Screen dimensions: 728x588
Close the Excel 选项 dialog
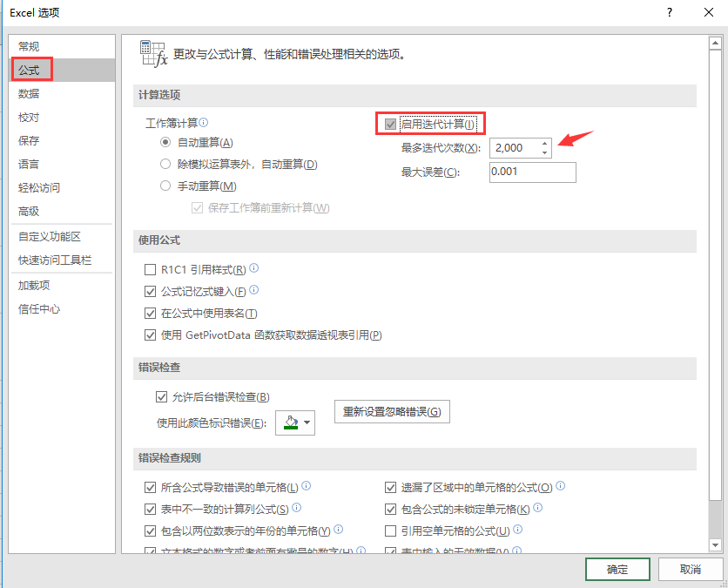(x=709, y=12)
